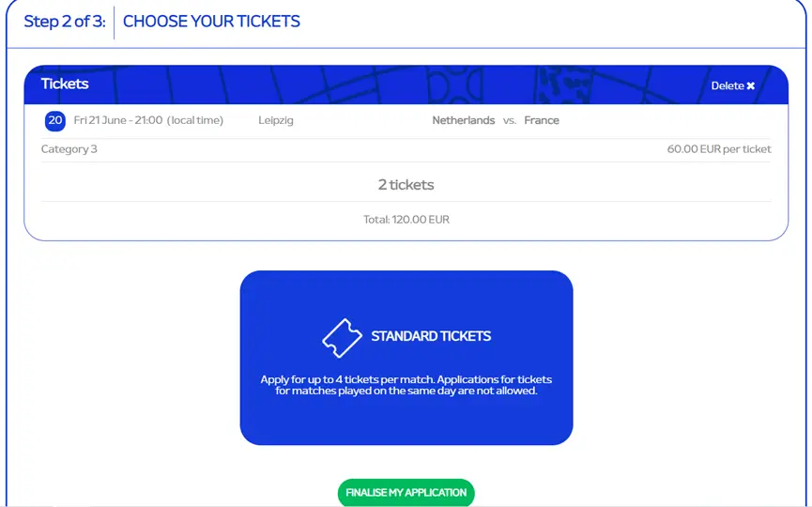Click the match number 20 badge
The image size is (812, 507).
[x=54, y=121]
